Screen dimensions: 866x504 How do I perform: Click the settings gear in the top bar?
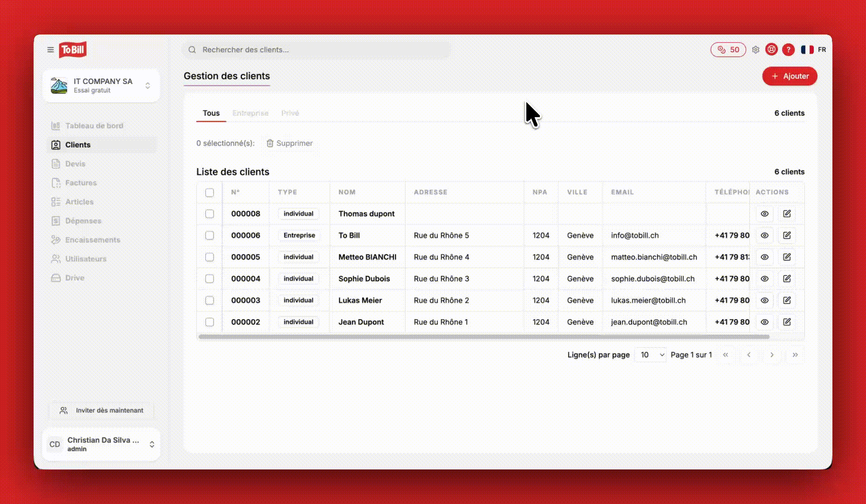pos(756,49)
